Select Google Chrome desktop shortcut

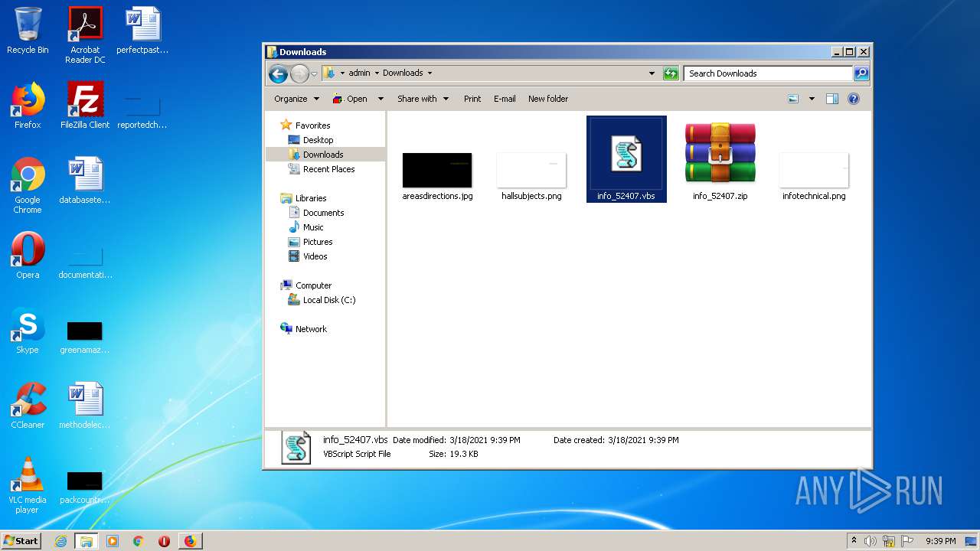28,185
